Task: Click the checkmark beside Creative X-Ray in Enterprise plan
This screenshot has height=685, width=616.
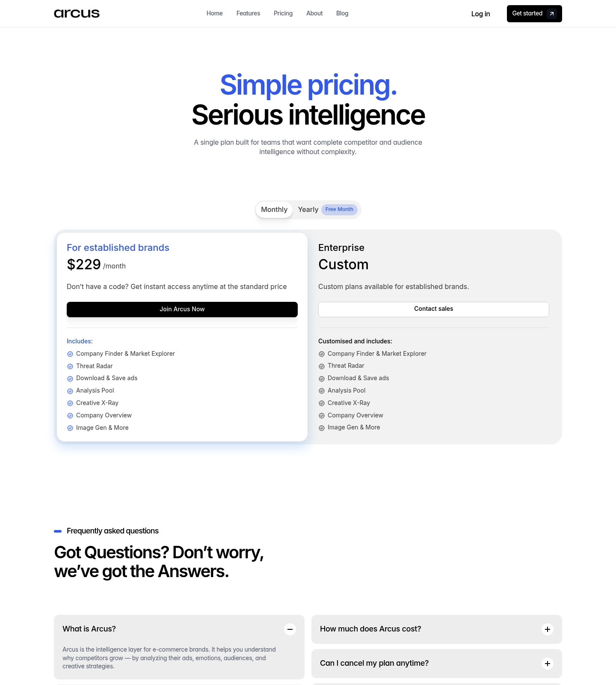Action: 321,403
